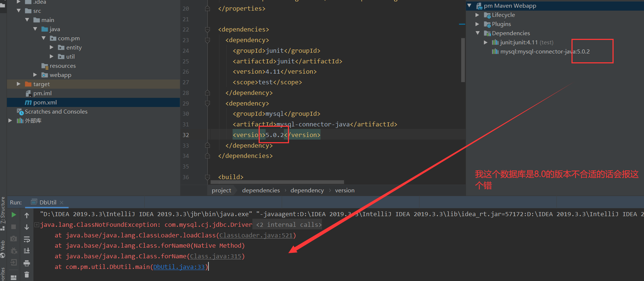This screenshot has height=281, width=644.
Task: Rerun DbUtil with the green play icon
Action: point(14,215)
